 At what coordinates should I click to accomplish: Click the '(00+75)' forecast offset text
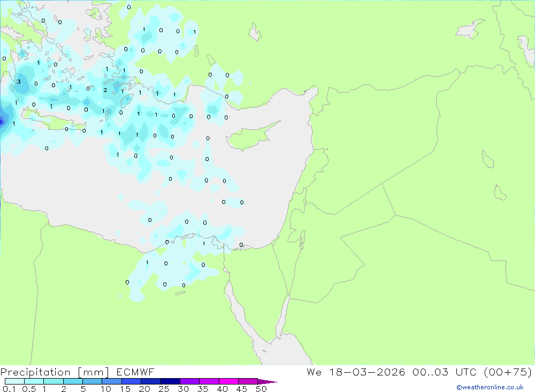click(x=508, y=372)
